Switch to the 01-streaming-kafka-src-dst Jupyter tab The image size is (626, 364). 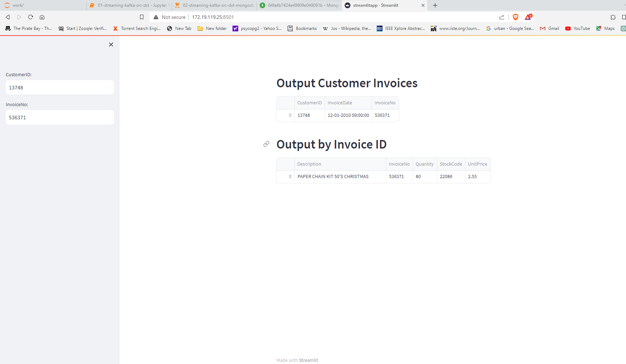pos(128,5)
